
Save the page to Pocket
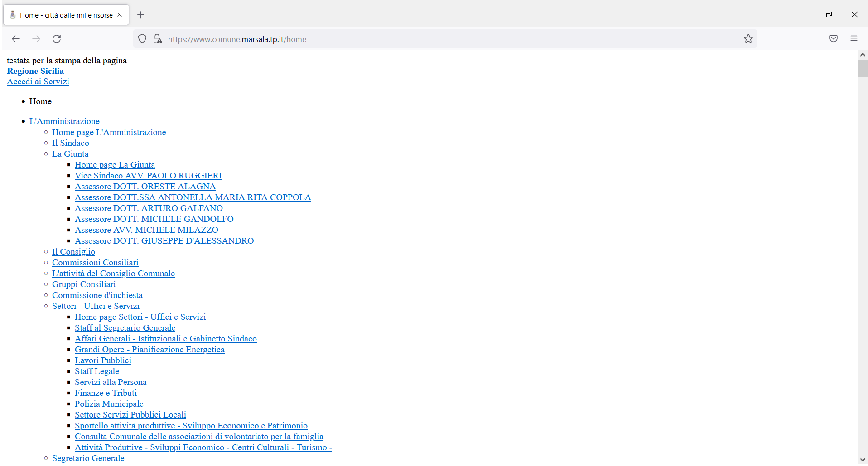tap(833, 38)
